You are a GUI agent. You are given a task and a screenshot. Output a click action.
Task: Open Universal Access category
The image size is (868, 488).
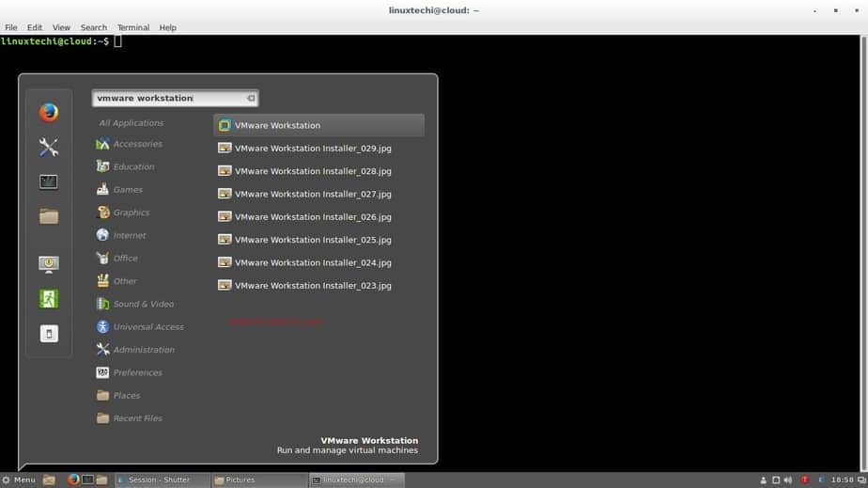point(140,327)
